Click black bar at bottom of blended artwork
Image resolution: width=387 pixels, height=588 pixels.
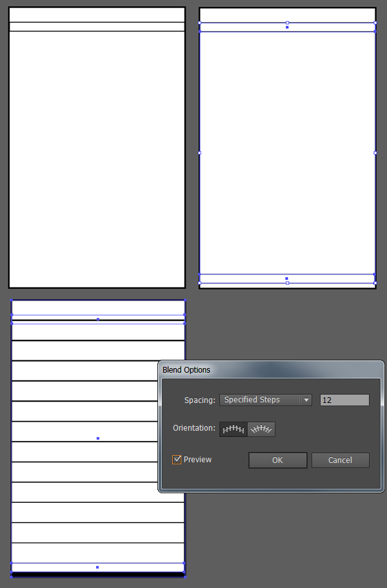(97, 574)
